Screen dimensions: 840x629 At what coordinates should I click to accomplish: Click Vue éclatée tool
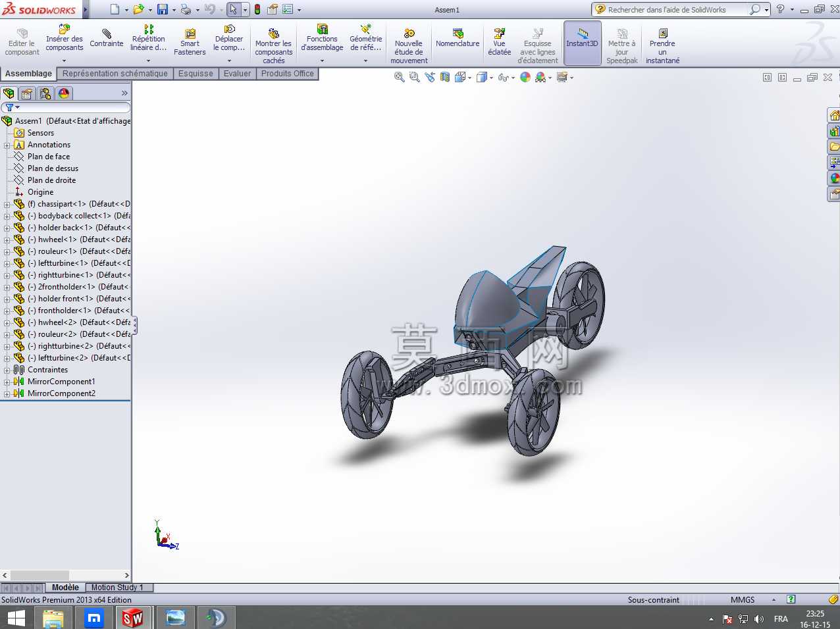click(x=500, y=43)
